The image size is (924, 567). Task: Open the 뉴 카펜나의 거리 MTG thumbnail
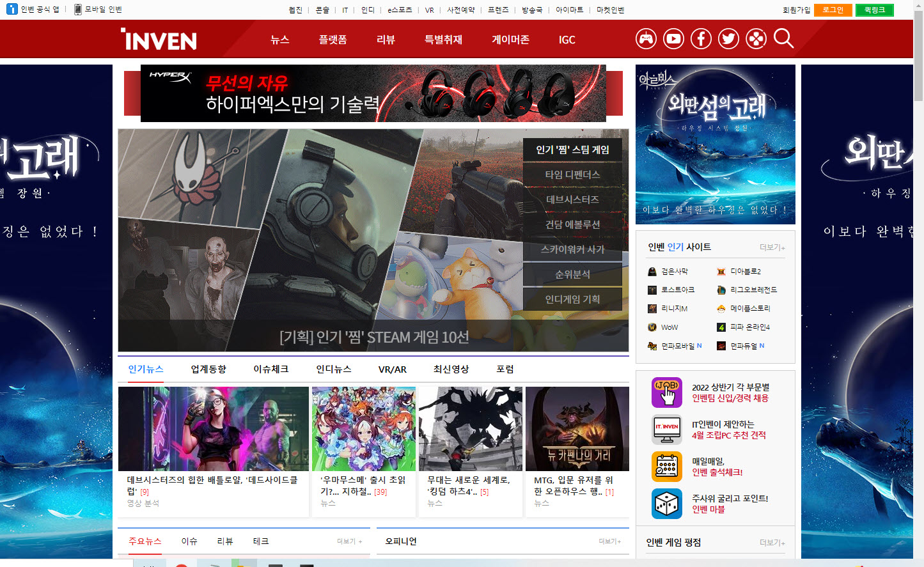[577, 429]
